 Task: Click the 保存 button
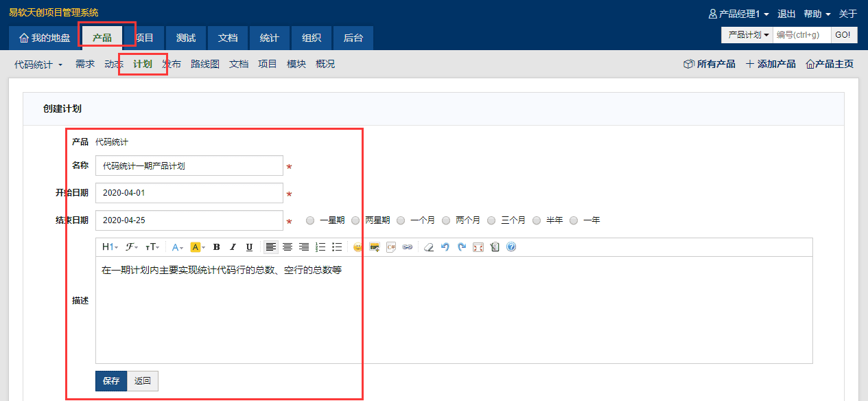(111, 381)
